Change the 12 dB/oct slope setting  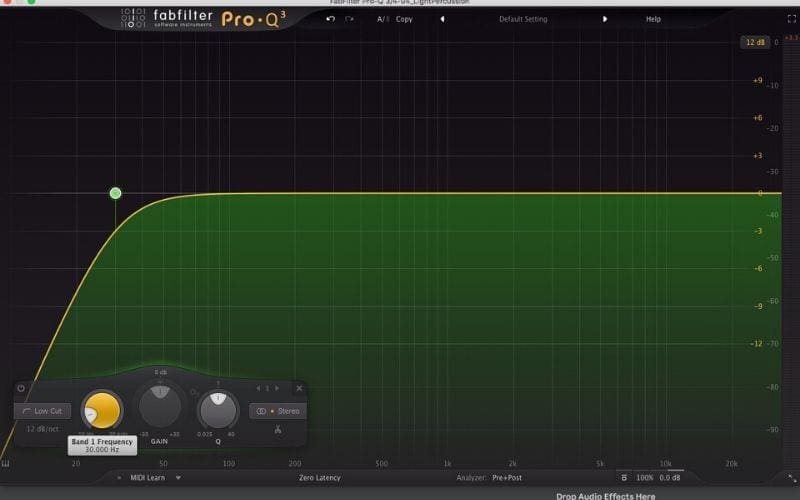click(42, 429)
